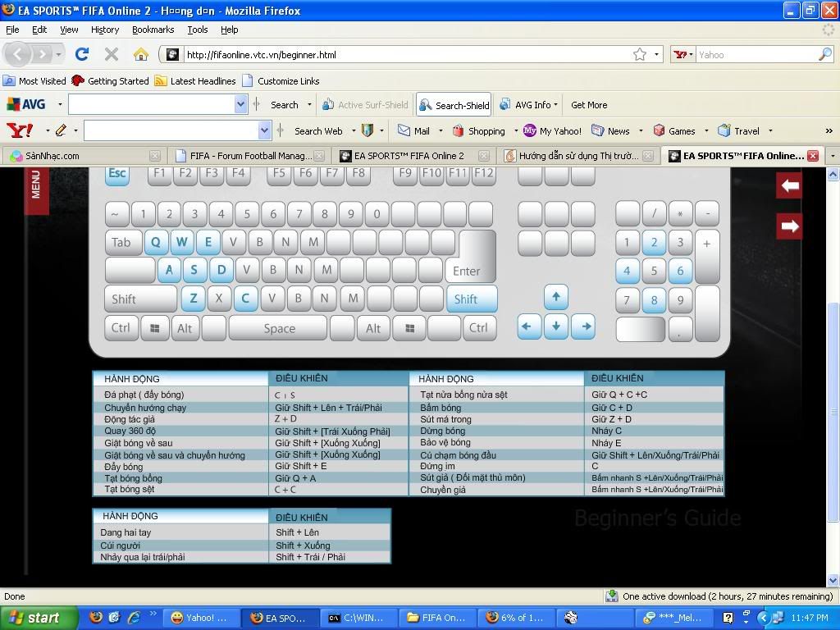Click Internet Explorer icon in quick launch
The image size is (840, 630).
(x=134, y=617)
